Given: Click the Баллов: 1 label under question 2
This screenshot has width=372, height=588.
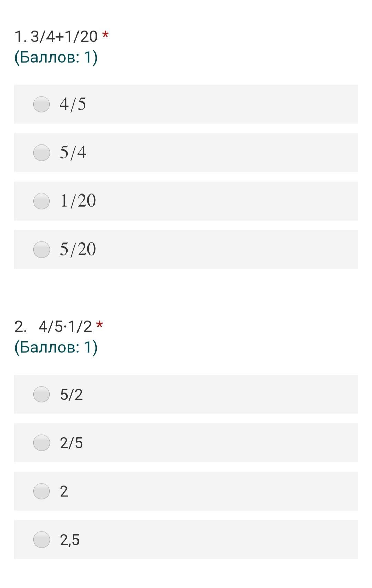Looking at the screenshot, I should click(x=56, y=347).
